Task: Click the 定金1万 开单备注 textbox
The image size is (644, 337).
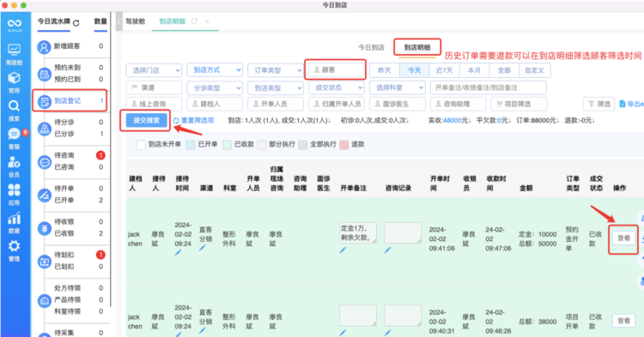Action: pyautogui.click(x=358, y=232)
